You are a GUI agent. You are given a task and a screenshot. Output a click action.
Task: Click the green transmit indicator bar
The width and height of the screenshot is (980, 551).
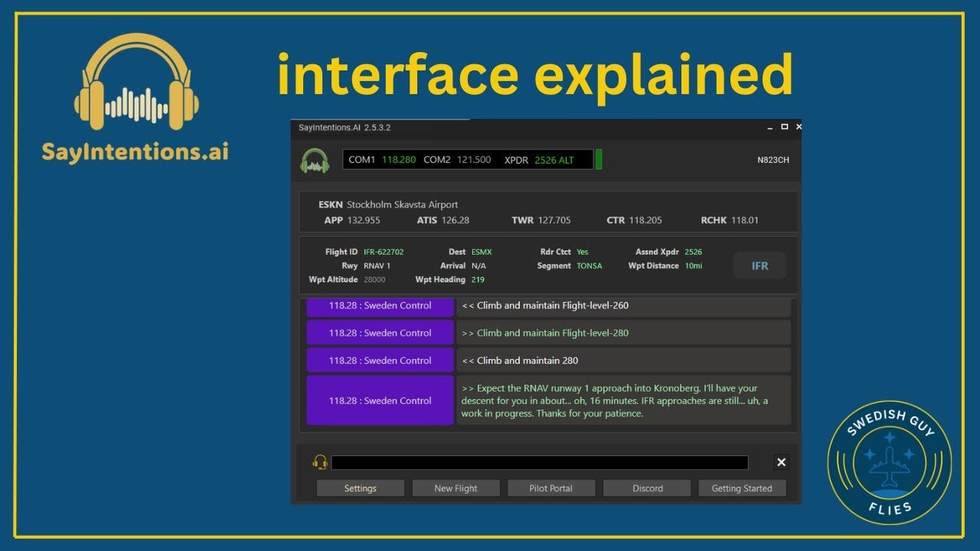coord(599,159)
